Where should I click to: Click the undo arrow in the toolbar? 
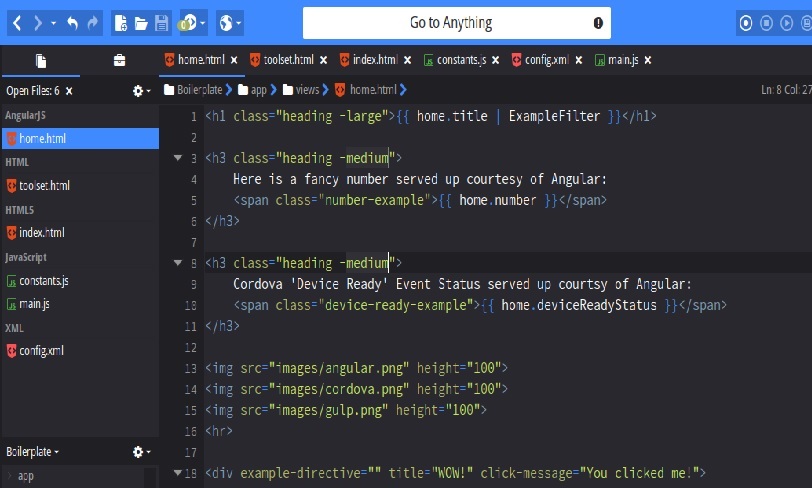(x=72, y=22)
